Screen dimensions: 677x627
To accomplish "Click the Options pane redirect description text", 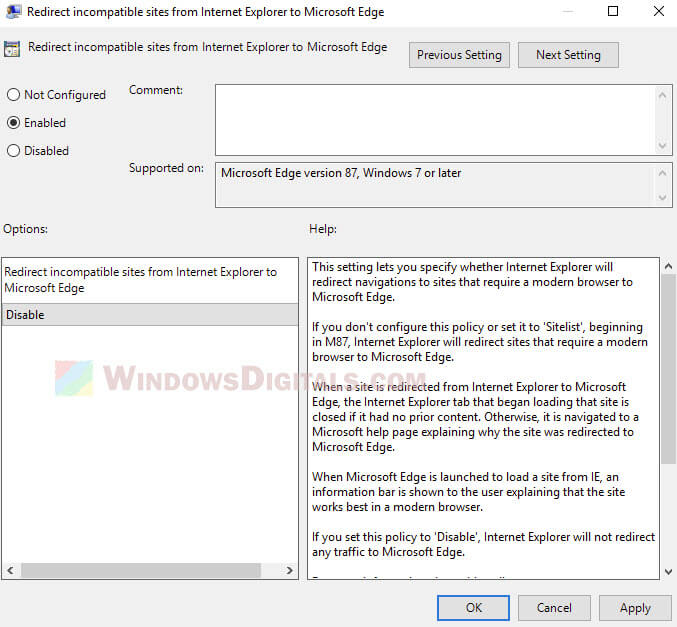I will coord(140,280).
